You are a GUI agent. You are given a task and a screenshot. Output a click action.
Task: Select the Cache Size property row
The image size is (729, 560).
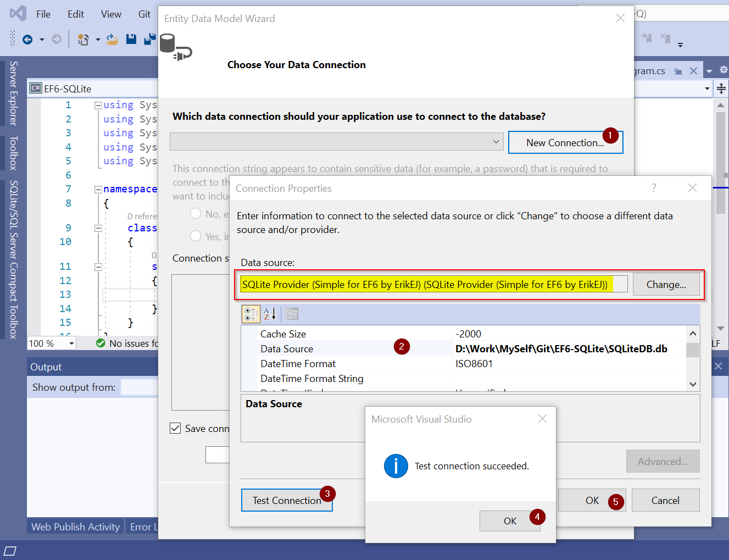tap(464, 334)
